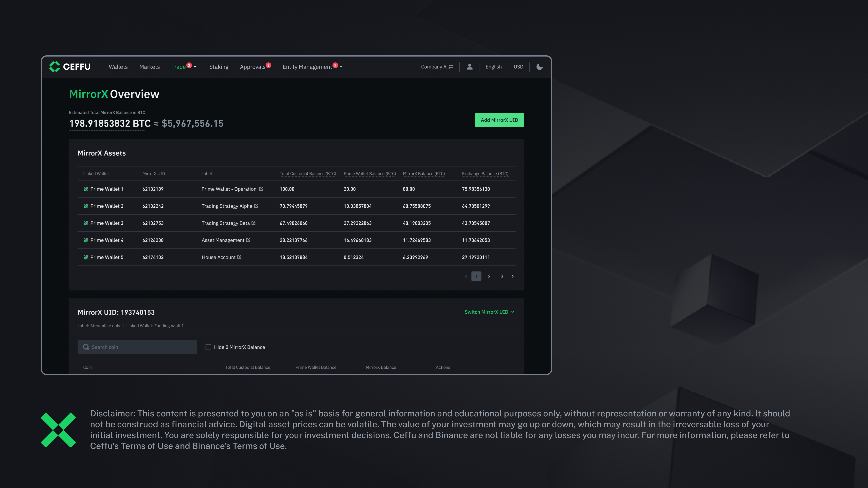The width and height of the screenshot is (868, 488).
Task: Click MirrorX UID 62174102
Action: coord(153,257)
